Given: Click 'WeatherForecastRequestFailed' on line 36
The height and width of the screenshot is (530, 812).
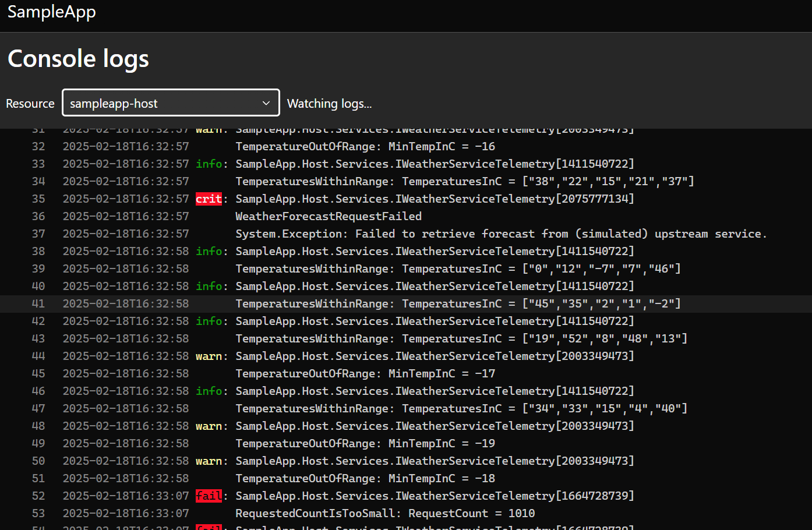Looking at the screenshot, I should pos(329,216).
